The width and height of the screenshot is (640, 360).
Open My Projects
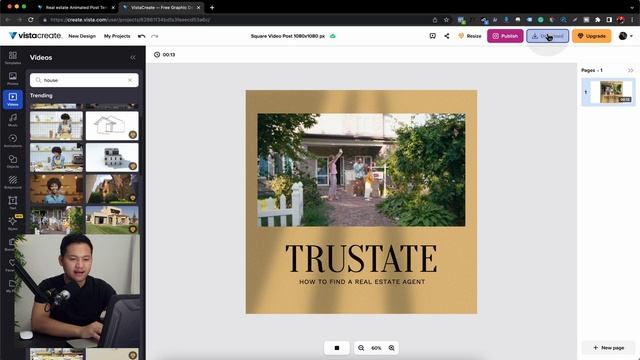click(117, 36)
